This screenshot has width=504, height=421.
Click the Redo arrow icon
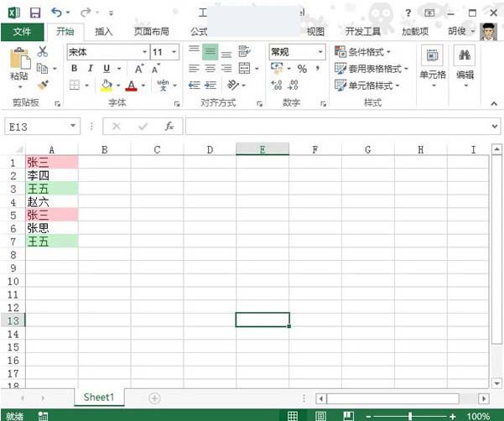coord(86,13)
